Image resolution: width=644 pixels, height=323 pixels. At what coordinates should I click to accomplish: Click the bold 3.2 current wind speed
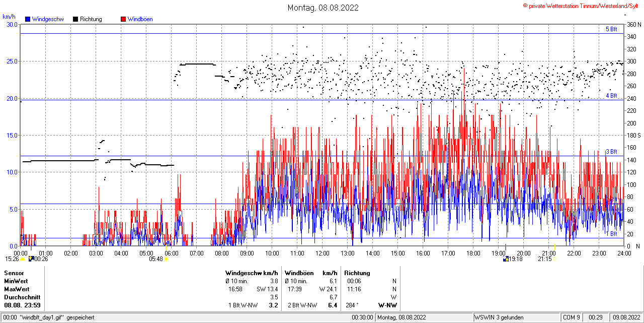point(274,305)
